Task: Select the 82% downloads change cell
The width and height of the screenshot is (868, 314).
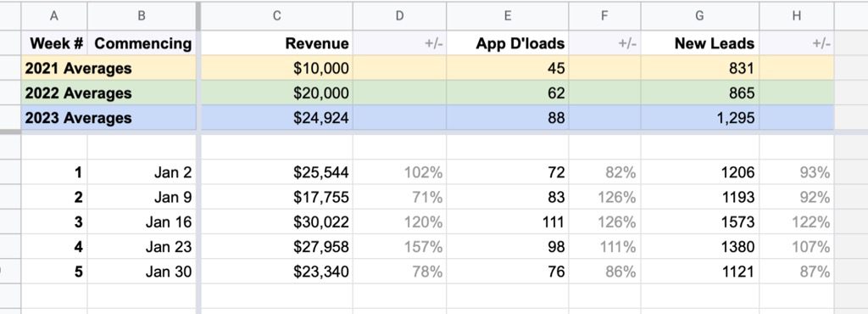Action: 605,172
